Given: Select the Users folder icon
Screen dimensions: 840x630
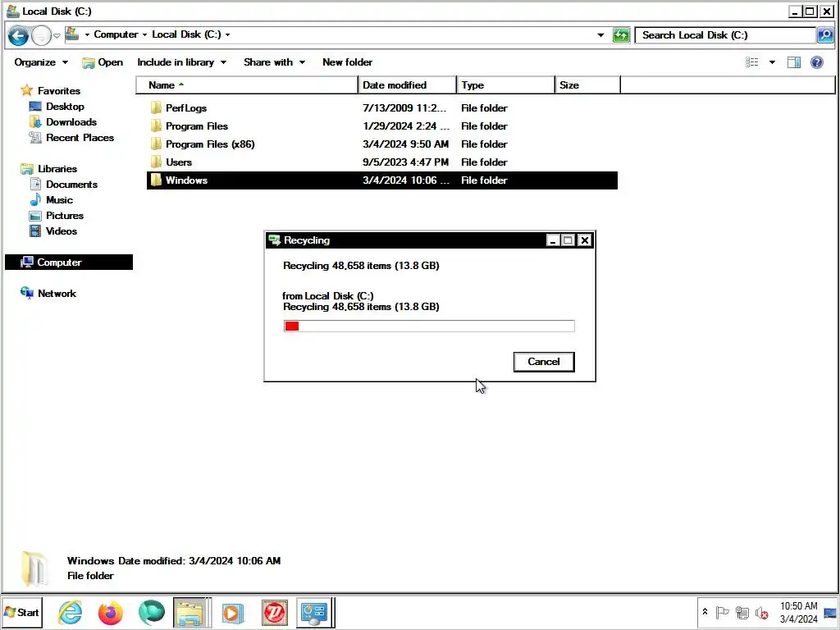Looking at the screenshot, I should [x=156, y=162].
